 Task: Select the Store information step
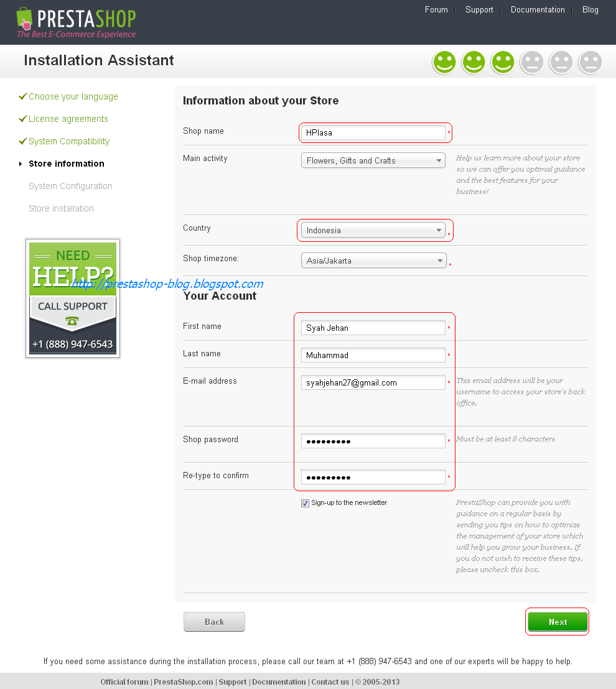click(67, 164)
